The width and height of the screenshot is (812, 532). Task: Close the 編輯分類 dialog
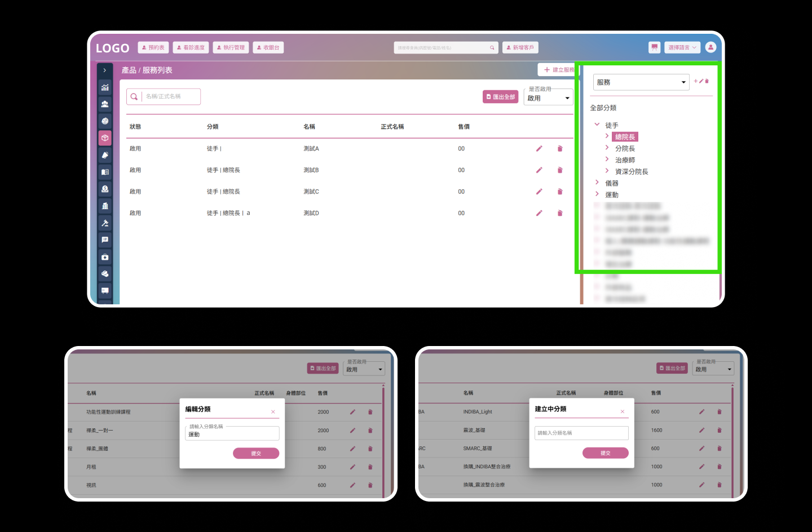point(273,412)
